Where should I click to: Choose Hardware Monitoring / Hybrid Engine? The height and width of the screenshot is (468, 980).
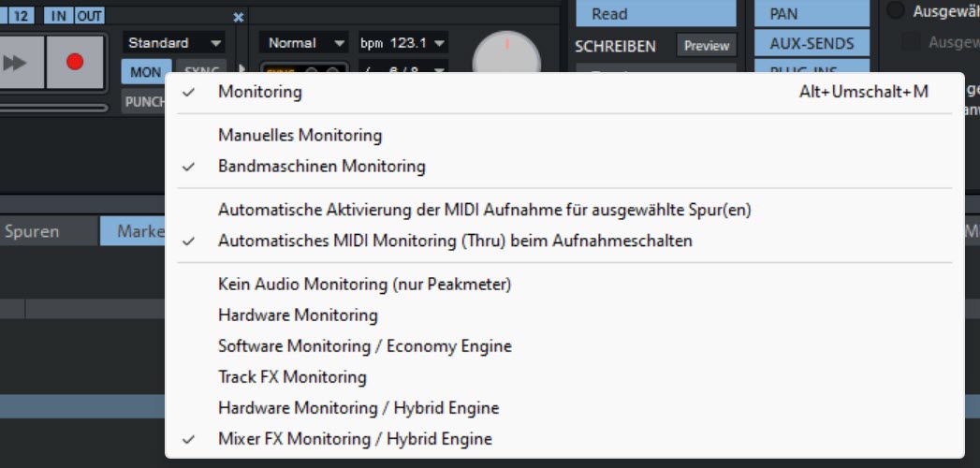(x=564, y=408)
